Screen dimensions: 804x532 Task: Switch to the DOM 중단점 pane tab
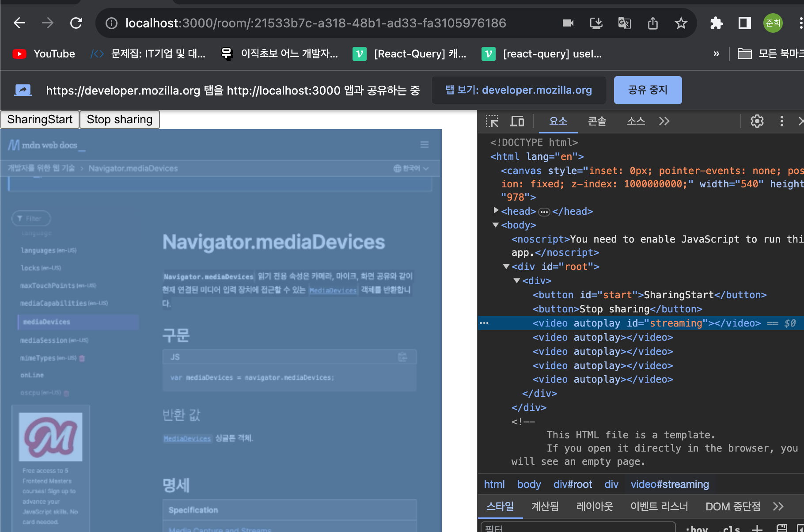pyautogui.click(x=733, y=506)
